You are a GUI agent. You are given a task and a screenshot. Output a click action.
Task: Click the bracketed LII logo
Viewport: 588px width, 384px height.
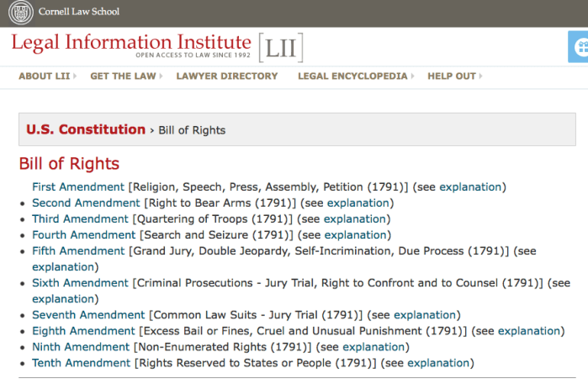tap(279, 47)
